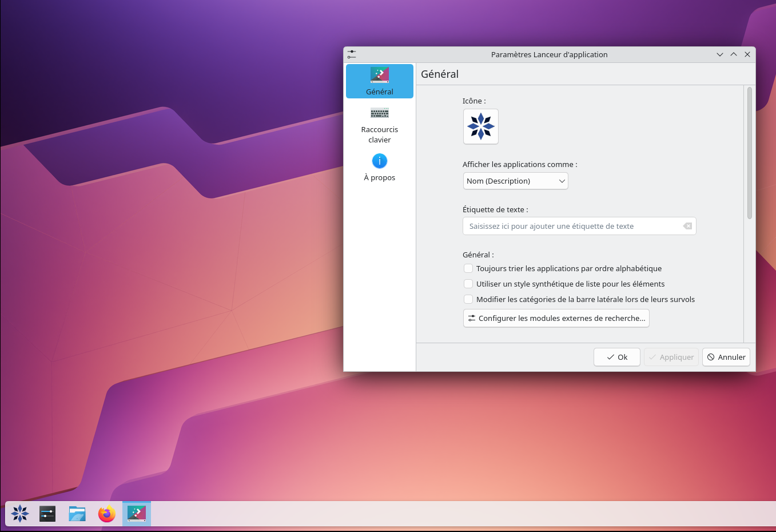Cancel changes with Annuler button
This screenshot has height=532, width=776.
pos(726,357)
